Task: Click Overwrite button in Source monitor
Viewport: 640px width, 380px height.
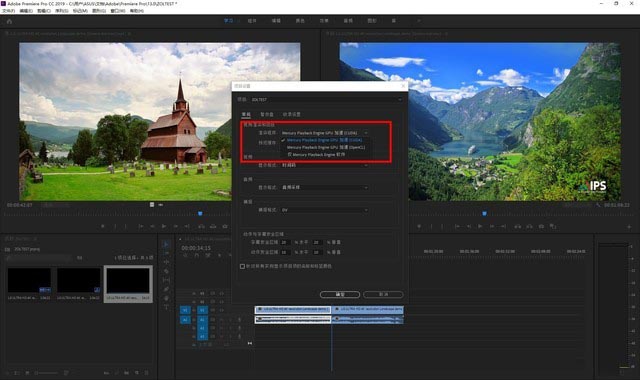Action: pos(213,226)
